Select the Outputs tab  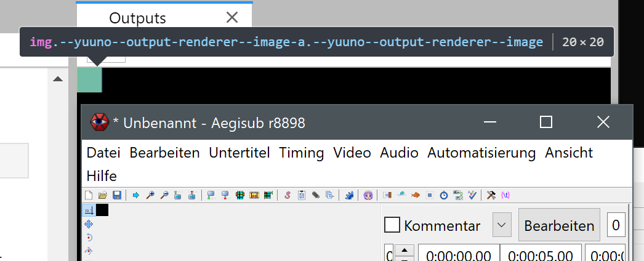[137, 18]
